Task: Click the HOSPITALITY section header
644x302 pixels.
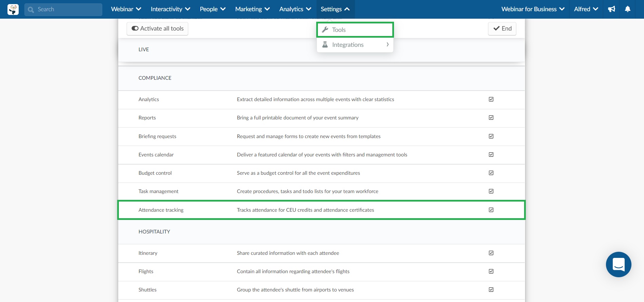Action: [x=154, y=232]
